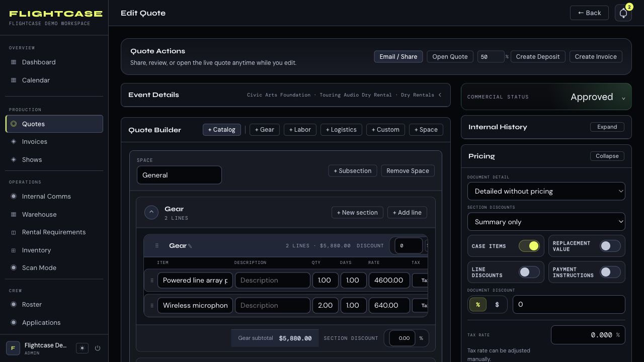This screenshot has height=362, width=644.
Task: Click the power logout icon
Action: pyautogui.click(x=98, y=348)
